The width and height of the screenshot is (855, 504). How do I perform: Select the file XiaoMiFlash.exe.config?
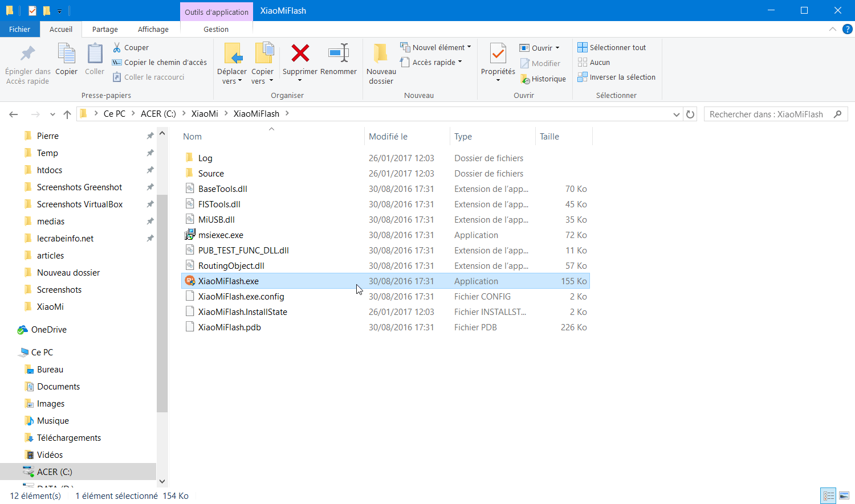coord(241,296)
